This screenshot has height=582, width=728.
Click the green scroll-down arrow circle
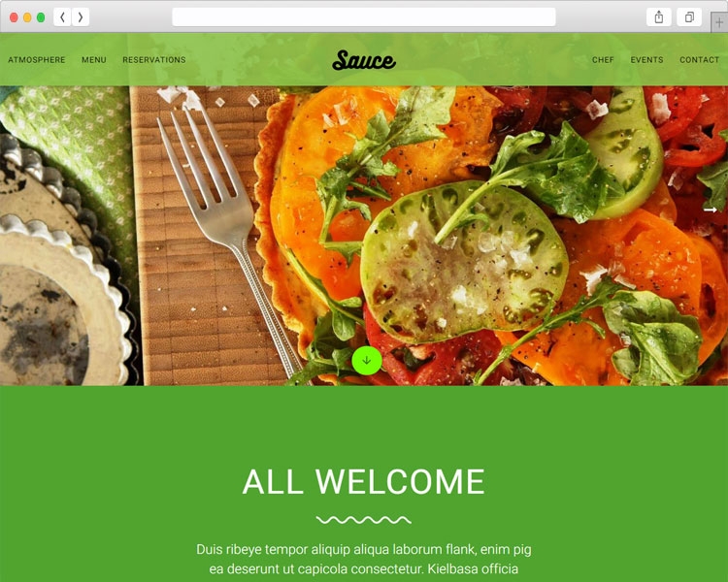367,360
